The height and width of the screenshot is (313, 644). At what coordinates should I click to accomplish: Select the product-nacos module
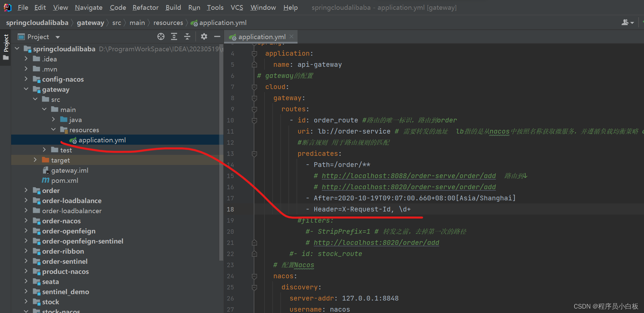(x=65, y=272)
